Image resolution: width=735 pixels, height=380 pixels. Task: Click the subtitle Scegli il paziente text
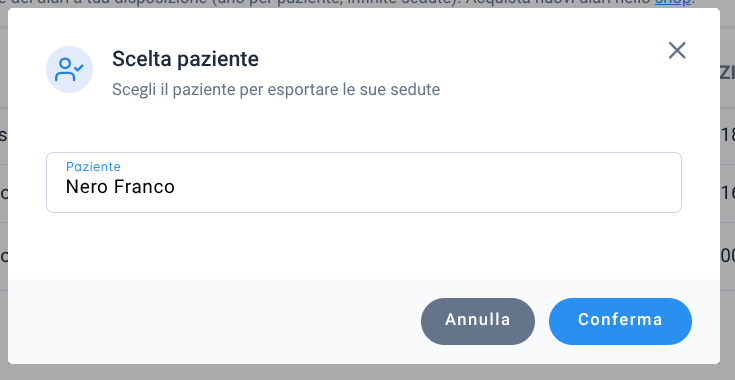(x=276, y=89)
